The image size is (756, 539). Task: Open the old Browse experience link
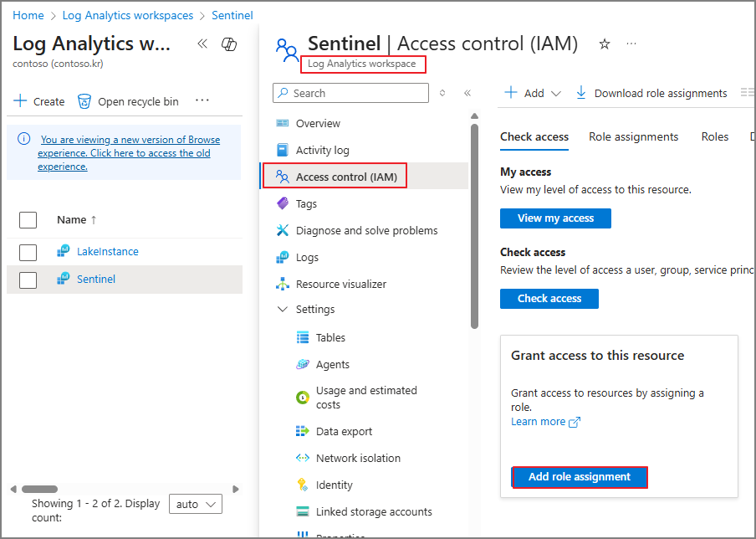(130, 153)
